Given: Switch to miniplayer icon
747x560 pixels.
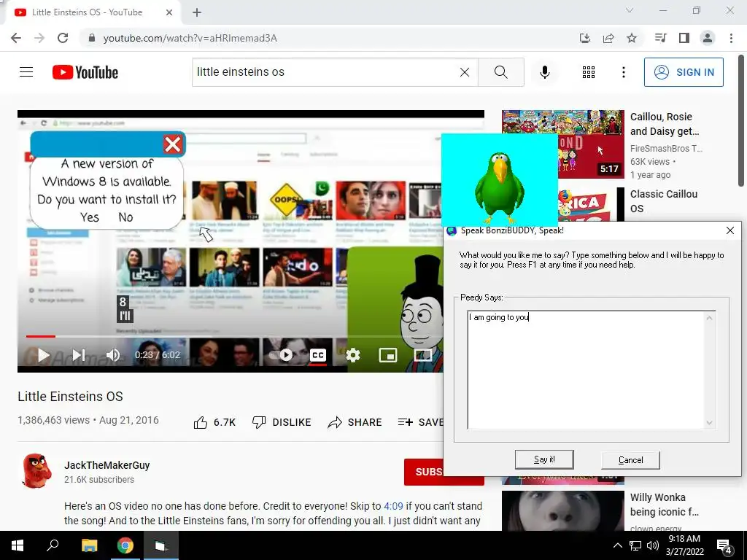Looking at the screenshot, I should [388, 355].
